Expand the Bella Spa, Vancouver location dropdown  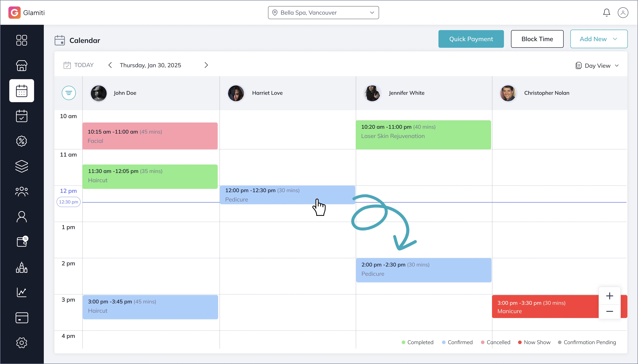tap(323, 13)
